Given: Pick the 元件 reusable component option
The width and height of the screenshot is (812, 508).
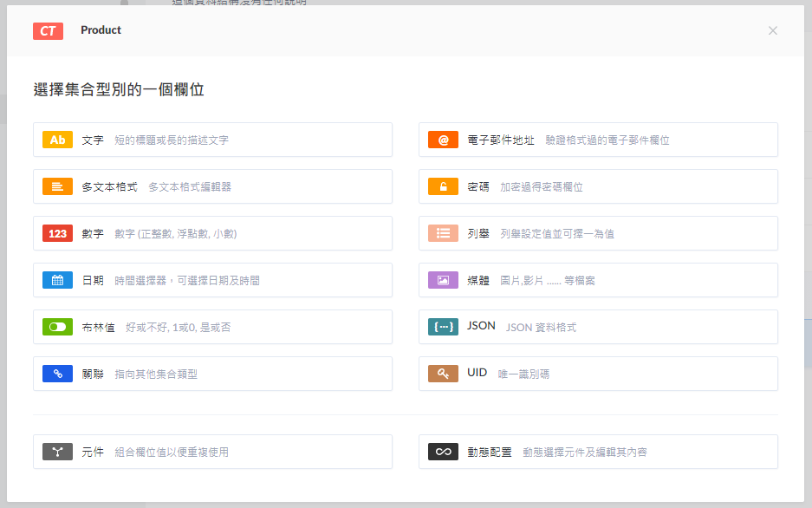Looking at the screenshot, I should click(212, 452).
